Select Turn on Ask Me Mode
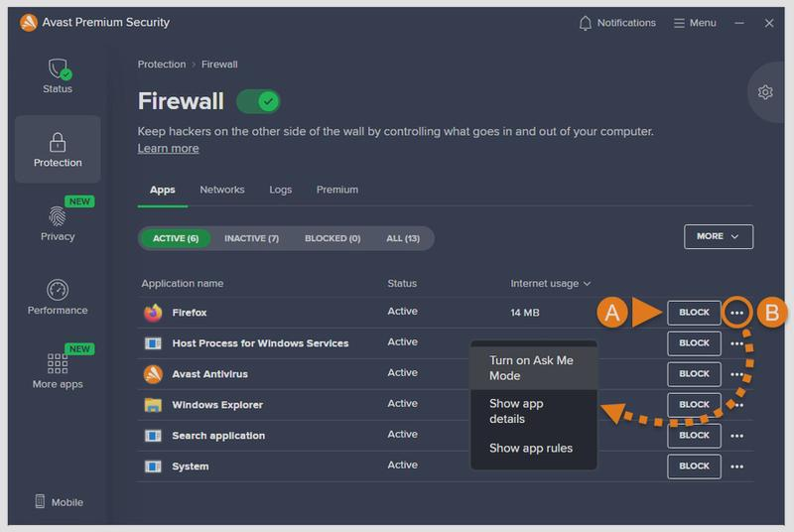The image size is (794, 532). coord(534,368)
